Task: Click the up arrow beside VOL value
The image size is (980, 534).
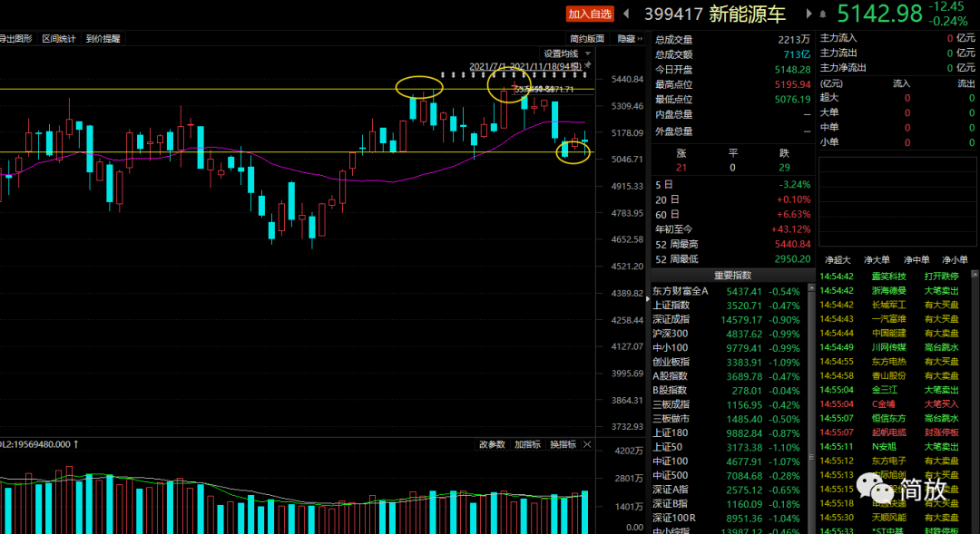Action: (76, 444)
